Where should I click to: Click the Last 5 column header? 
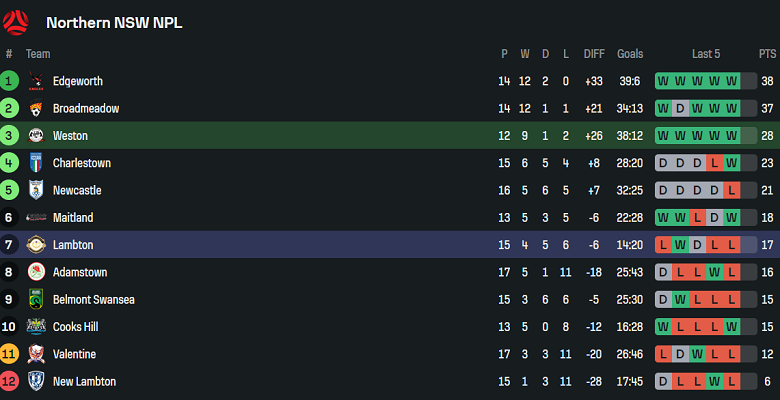click(x=705, y=54)
